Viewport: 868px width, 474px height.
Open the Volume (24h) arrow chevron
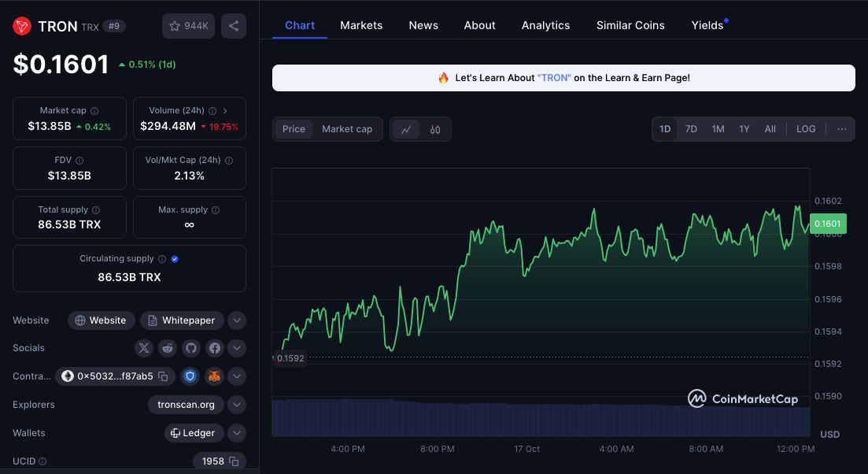(x=225, y=111)
